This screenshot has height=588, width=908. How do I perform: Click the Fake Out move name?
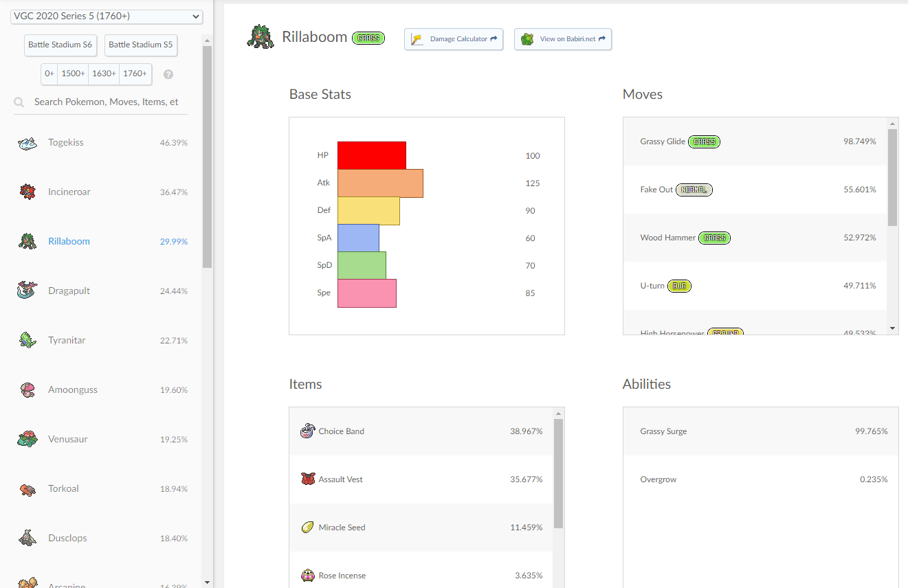pyautogui.click(x=656, y=190)
